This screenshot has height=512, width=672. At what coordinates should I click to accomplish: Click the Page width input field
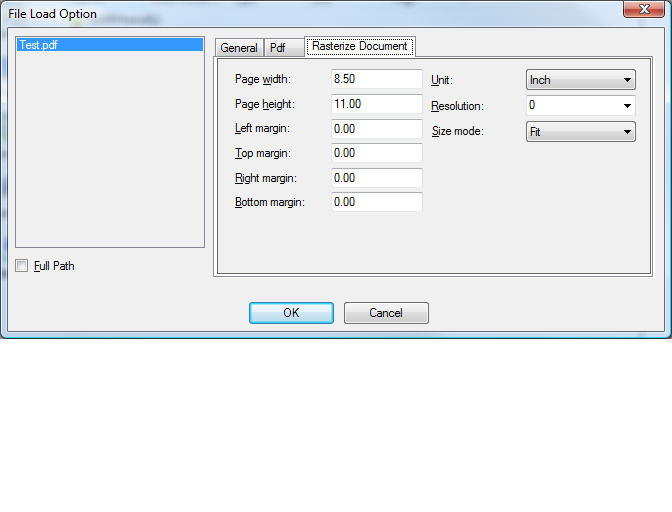376,79
